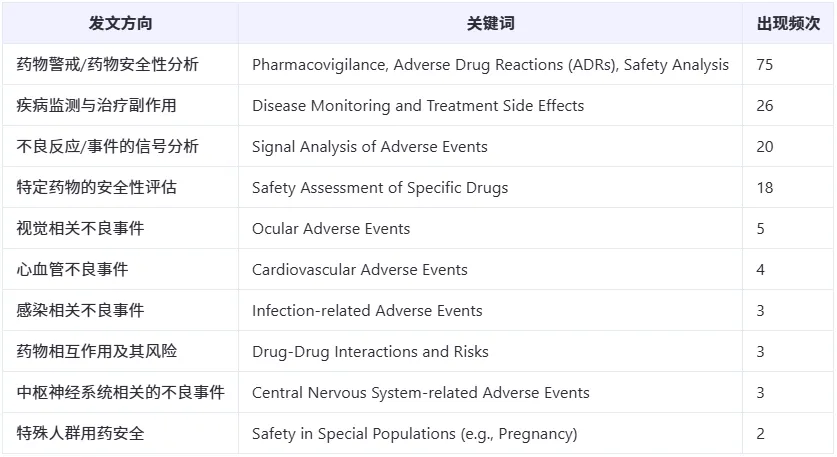The height and width of the screenshot is (457, 837).
Task: Click the frequency value 75
Action: (x=764, y=65)
